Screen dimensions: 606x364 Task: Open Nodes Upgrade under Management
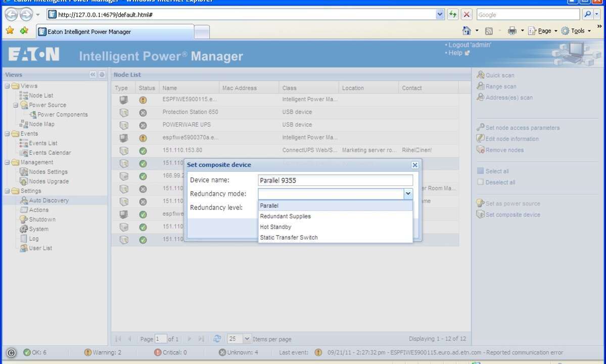49,181
